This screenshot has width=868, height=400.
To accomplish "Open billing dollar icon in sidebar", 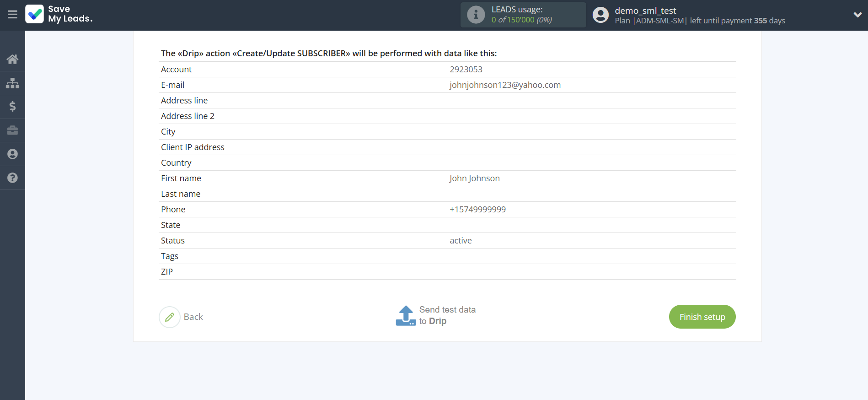I will tap(12, 107).
